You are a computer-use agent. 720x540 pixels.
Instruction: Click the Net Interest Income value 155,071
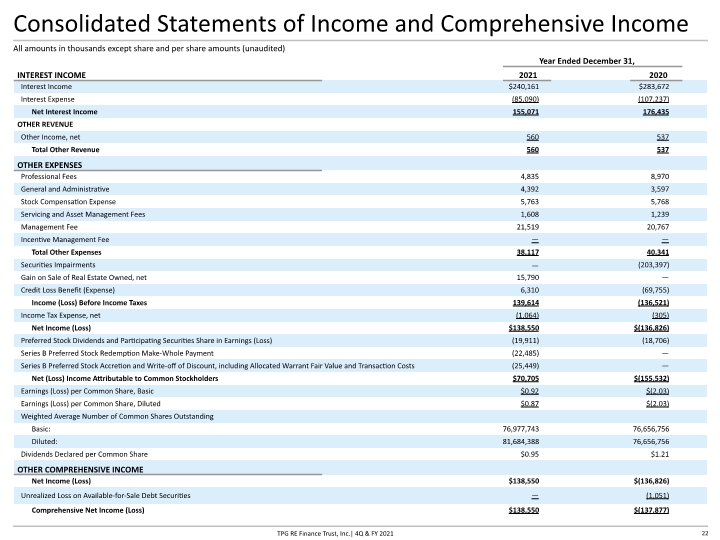(526, 112)
